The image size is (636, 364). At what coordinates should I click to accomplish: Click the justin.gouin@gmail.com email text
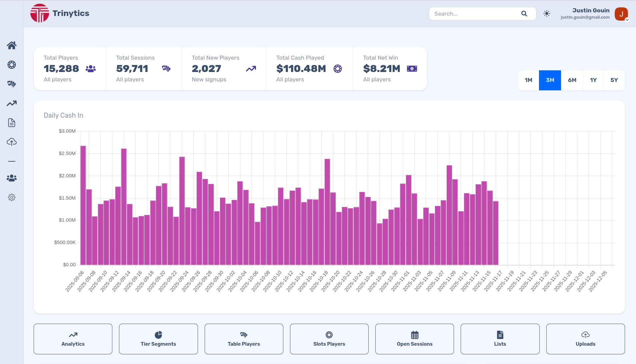pos(585,17)
